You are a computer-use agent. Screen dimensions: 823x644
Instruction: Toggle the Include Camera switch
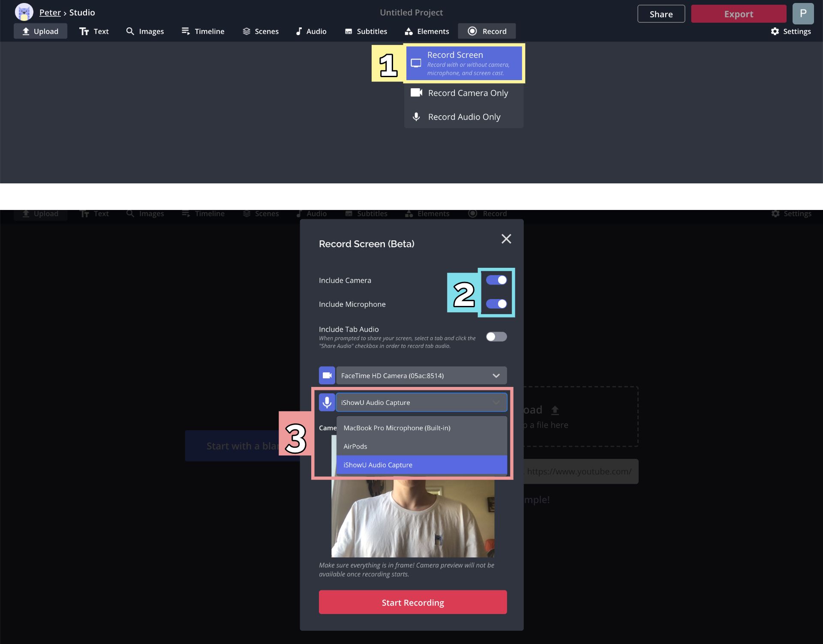tap(496, 280)
